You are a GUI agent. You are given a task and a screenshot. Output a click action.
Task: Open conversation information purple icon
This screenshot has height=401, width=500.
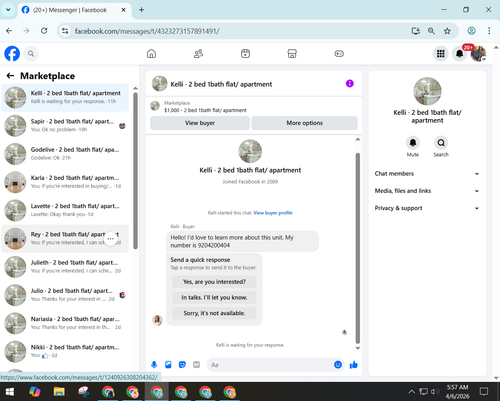349,83
